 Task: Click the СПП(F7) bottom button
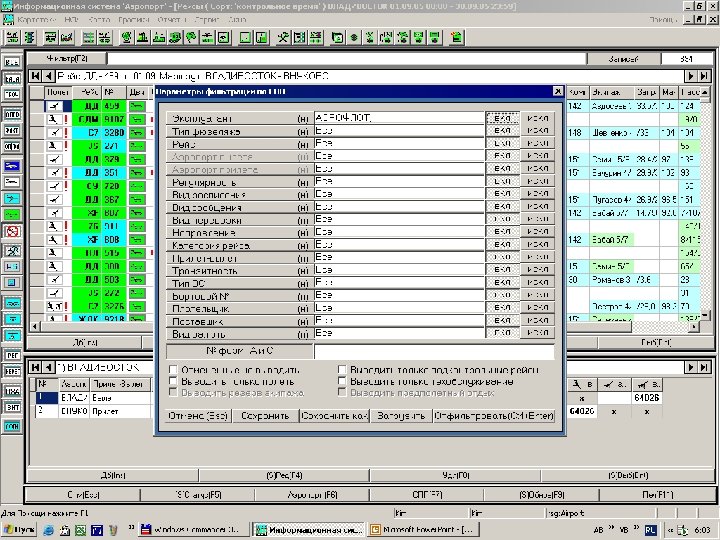tap(427, 495)
